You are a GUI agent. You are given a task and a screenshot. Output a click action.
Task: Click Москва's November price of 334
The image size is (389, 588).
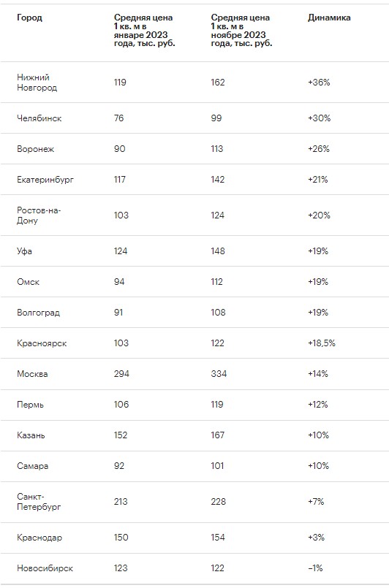219,374
